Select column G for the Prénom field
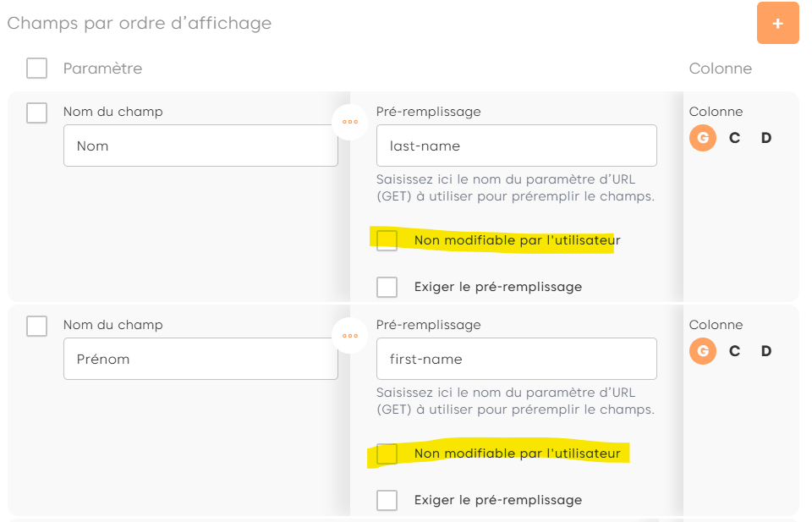 click(702, 351)
